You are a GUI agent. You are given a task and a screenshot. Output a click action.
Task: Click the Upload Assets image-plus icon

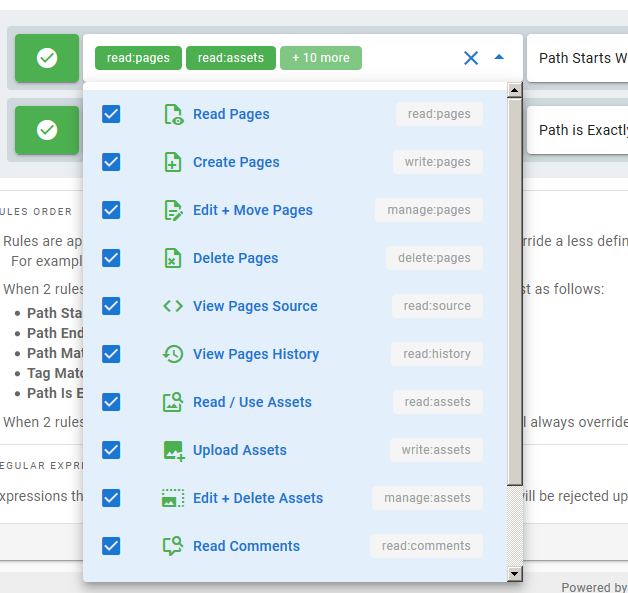[x=173, y=451]
